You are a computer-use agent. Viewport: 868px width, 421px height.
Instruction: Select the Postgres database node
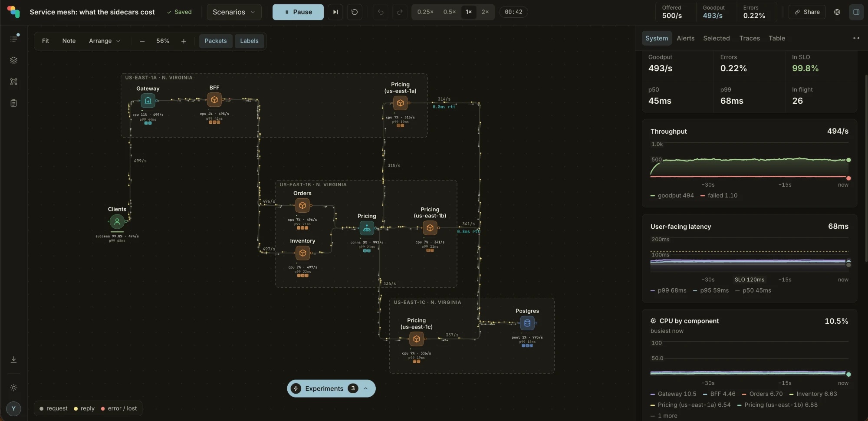[527, 323]
